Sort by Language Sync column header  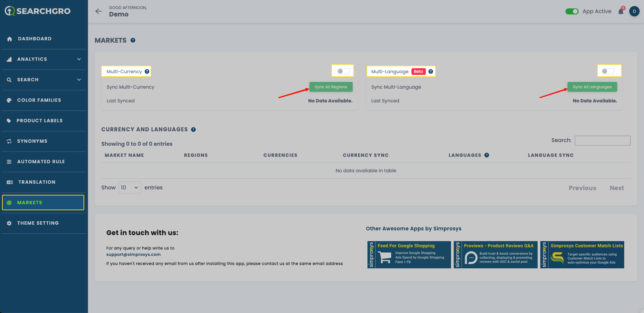click(551, 155)
